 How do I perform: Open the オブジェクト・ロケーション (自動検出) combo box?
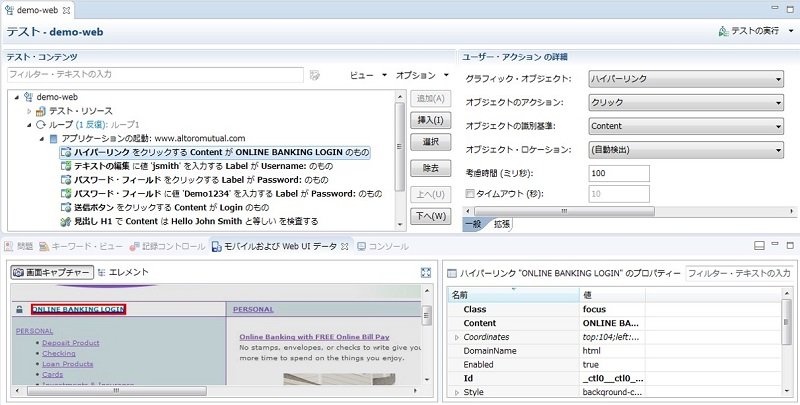point(686,150)
